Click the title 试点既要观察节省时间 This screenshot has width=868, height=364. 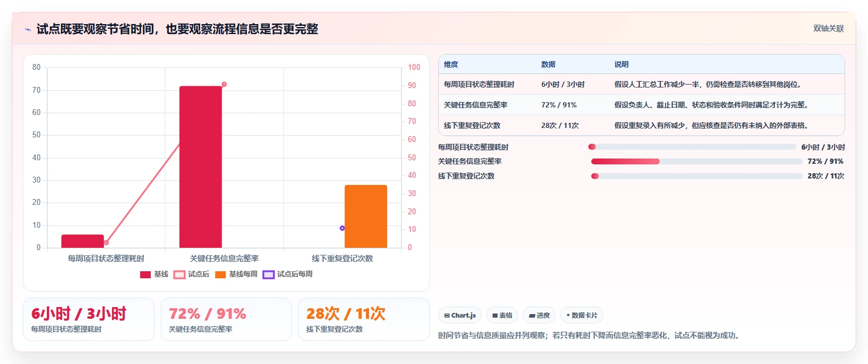click(177, 29)
